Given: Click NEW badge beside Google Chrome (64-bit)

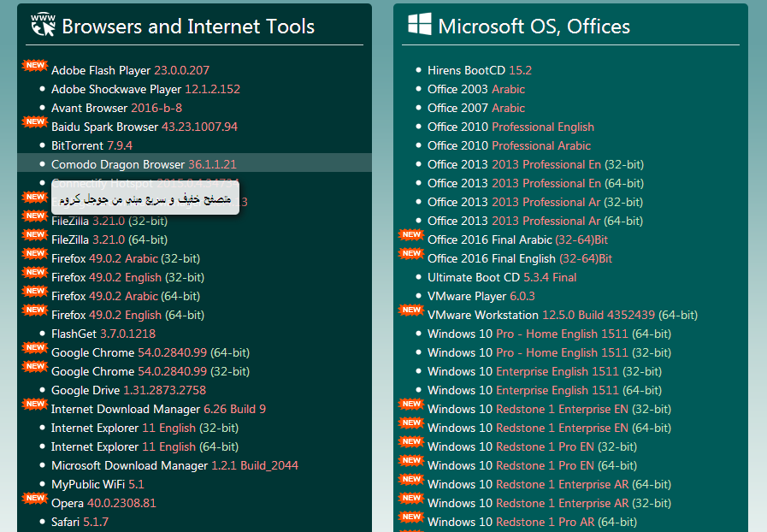Looking at the screenshot, I should point(35,347).
